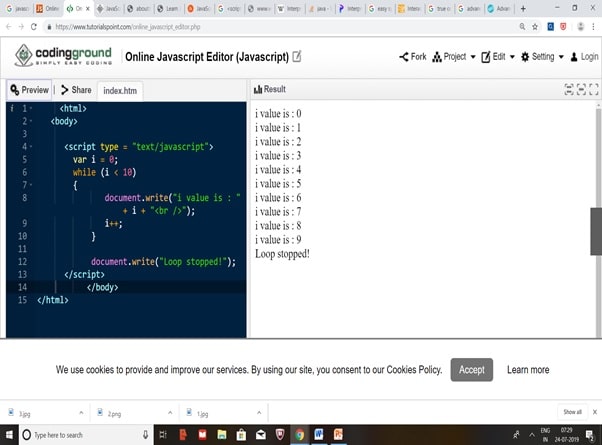This screenshot has height=445, width=602.
Task: Click the Share button
Action: 76,90
